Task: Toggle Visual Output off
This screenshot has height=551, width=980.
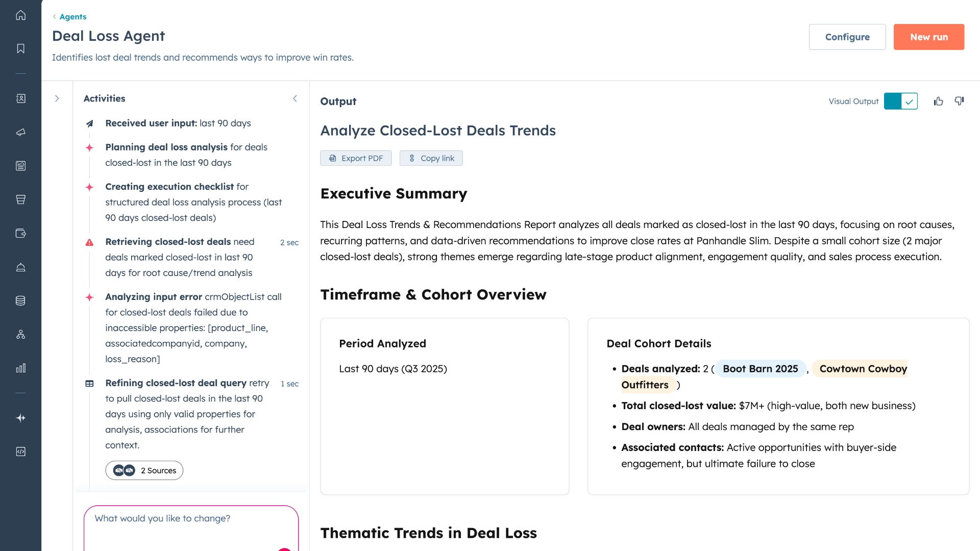Action: 901,101
